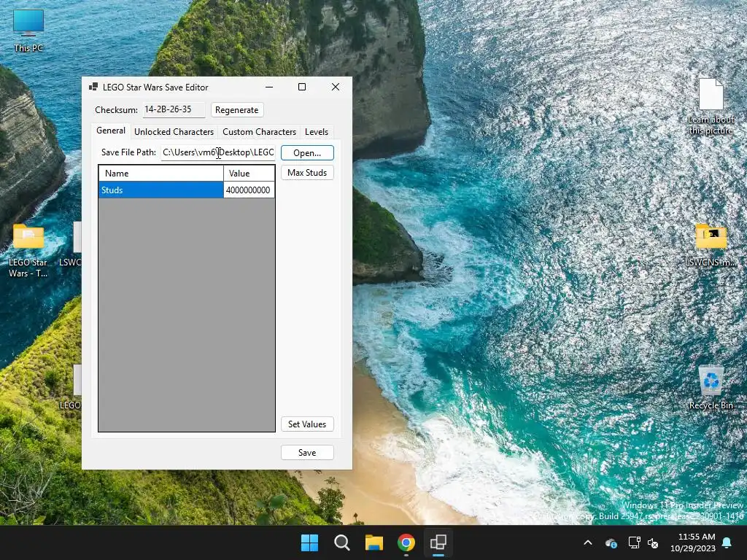This screenshot has height=560, width=747.
Task: Select the LSWCNS-m... folder on desktop
Action: point(711,245)
